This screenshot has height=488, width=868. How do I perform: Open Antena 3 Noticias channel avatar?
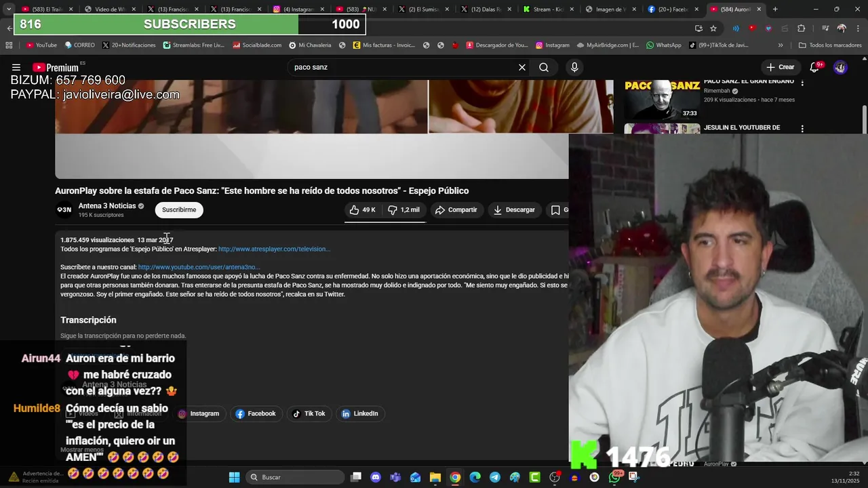tap(64, 210)
